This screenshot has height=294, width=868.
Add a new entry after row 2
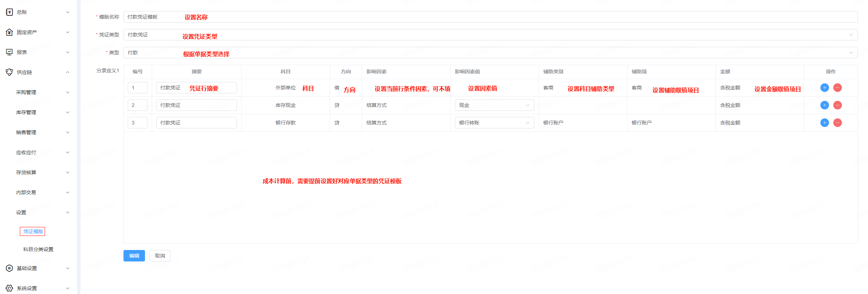click(x=824, y=105)
